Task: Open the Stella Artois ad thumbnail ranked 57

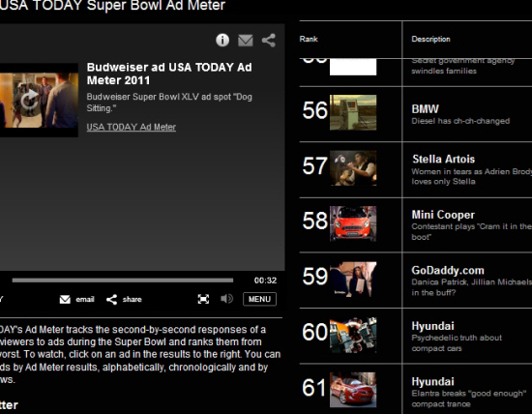Action: 353,168
